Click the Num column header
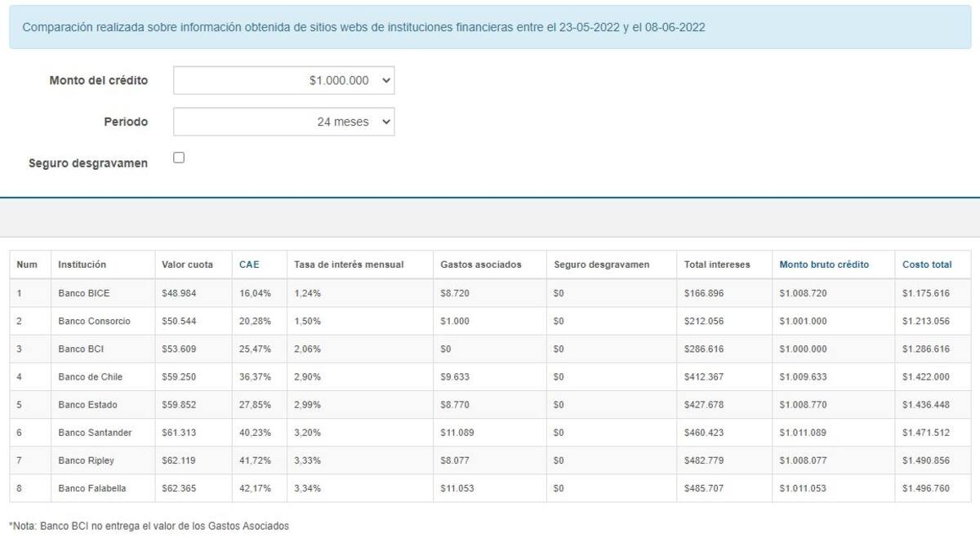 coord(27,265)
